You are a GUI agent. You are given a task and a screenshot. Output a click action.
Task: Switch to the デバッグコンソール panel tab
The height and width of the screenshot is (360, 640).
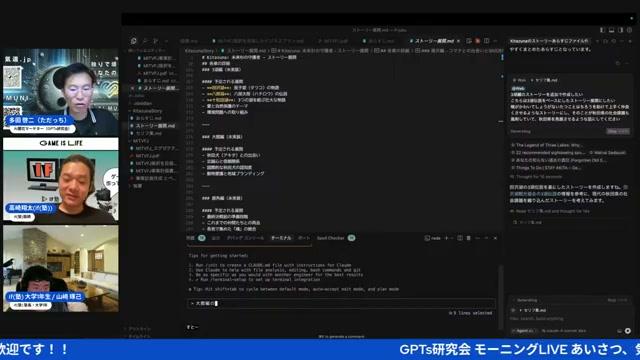click(x=246, y=238)
